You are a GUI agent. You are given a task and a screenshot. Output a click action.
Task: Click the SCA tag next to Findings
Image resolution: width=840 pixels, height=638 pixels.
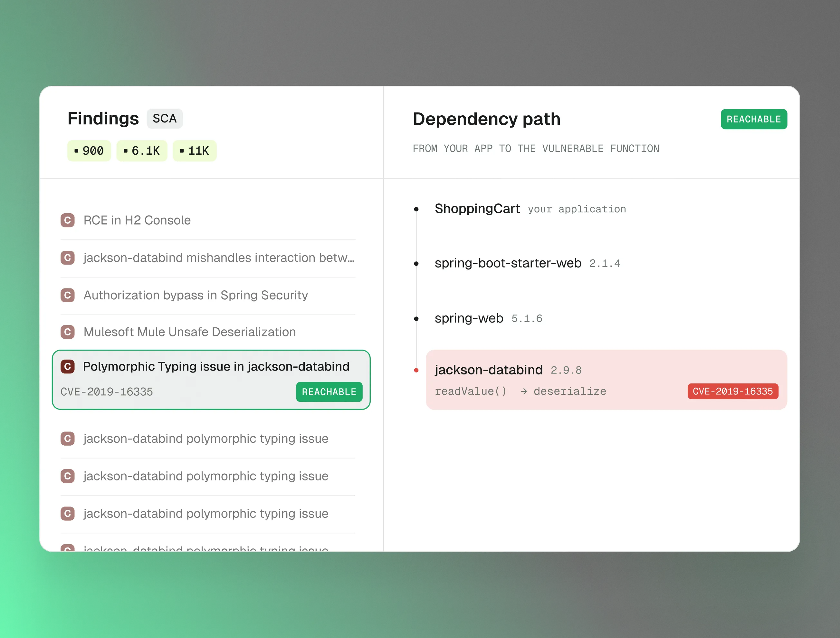[165, 119]
